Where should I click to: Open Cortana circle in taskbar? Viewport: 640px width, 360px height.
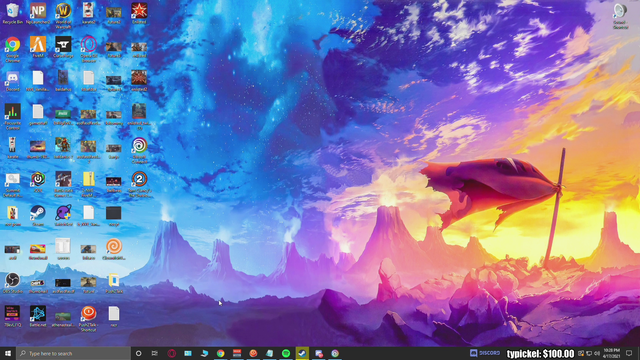[138, 353]
